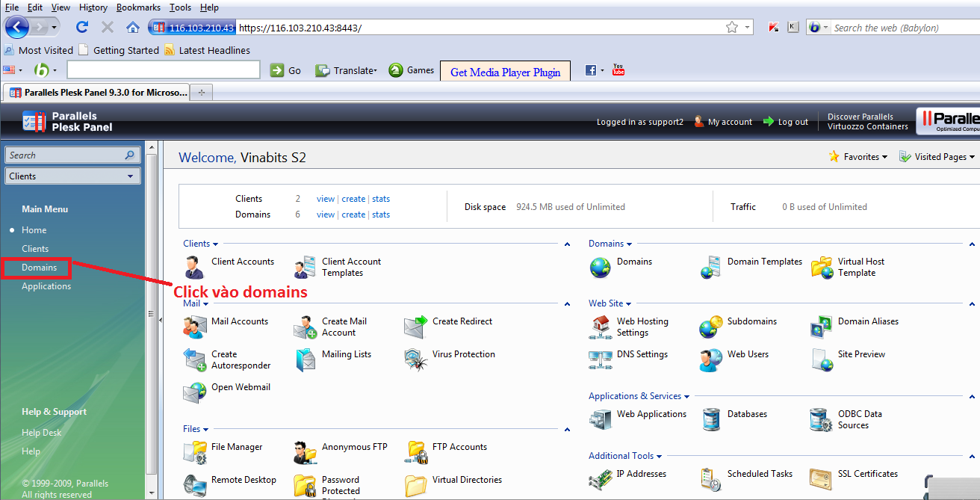The width and height of the screenshot is (980, 500).
Task: Bookmark the page with the star icon
Action: [732, 28]
